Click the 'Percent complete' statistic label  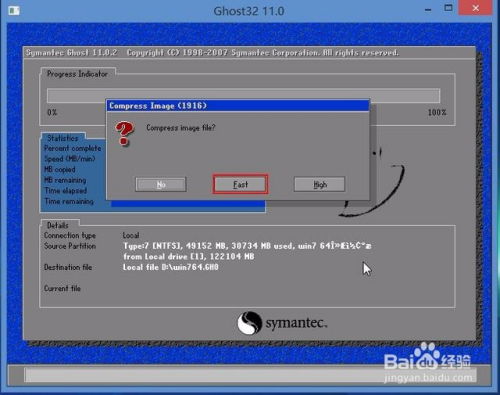tap(72, 148)
